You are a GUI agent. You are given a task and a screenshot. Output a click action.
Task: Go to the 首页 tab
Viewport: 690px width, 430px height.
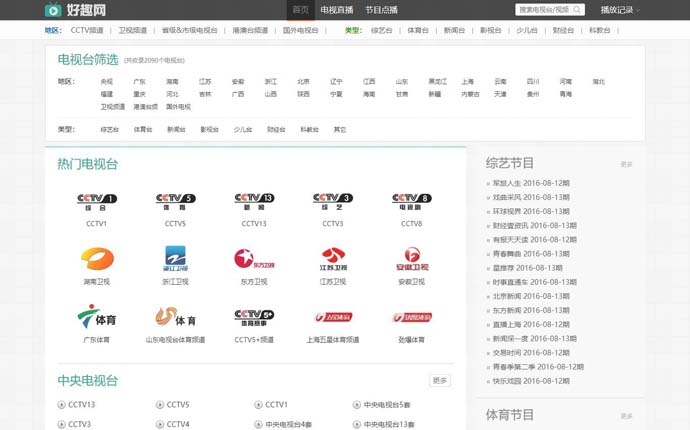(x=301, y=10)
